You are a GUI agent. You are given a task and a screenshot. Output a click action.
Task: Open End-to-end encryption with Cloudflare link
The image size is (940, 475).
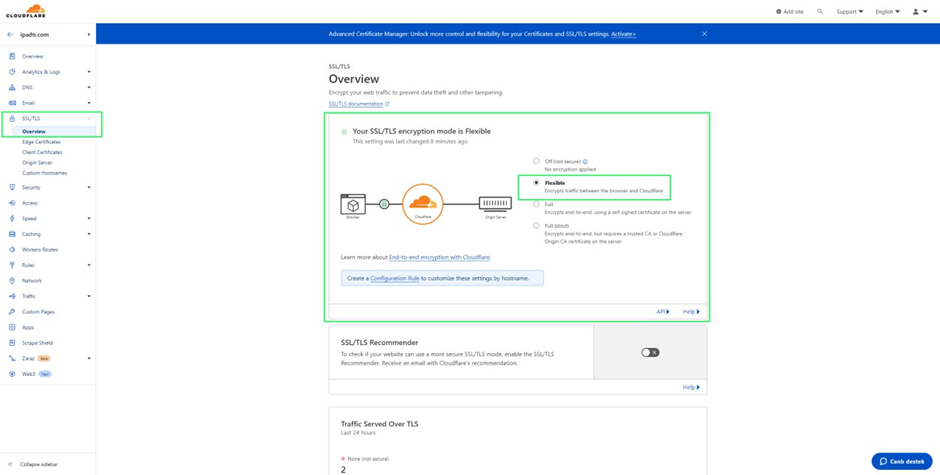(439, 257)
